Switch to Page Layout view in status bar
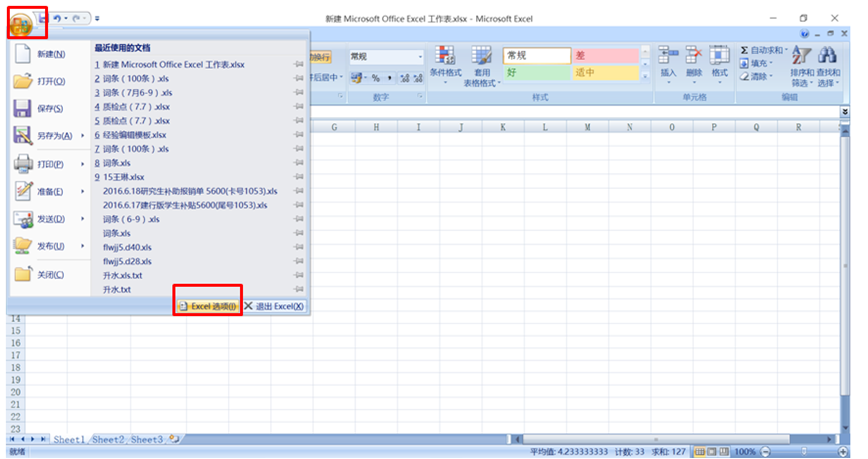Screen dimensions: 868x459 715,452
